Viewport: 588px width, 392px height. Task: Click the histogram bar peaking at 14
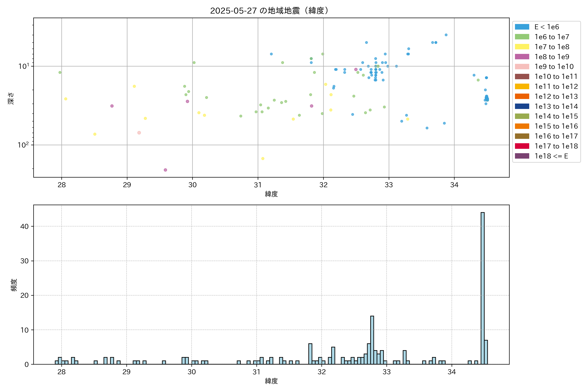[x=372, y=340]
